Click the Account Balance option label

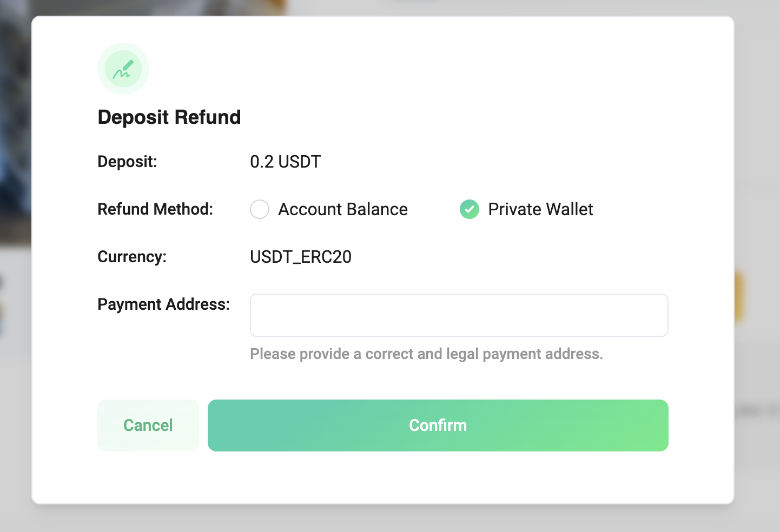pos(343,209)
